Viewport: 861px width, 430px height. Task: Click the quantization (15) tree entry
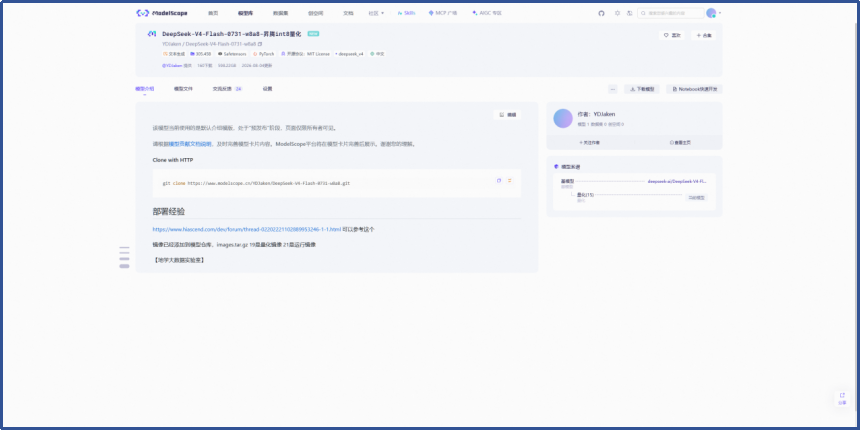point(585,195)
